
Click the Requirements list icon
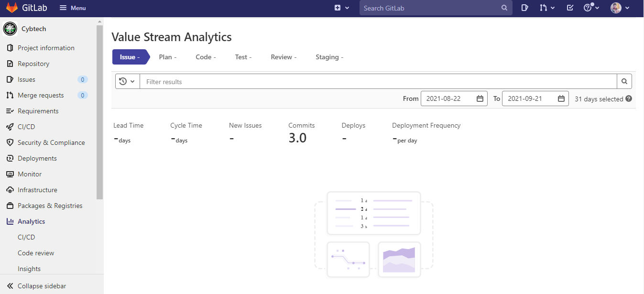coord(10,111)
